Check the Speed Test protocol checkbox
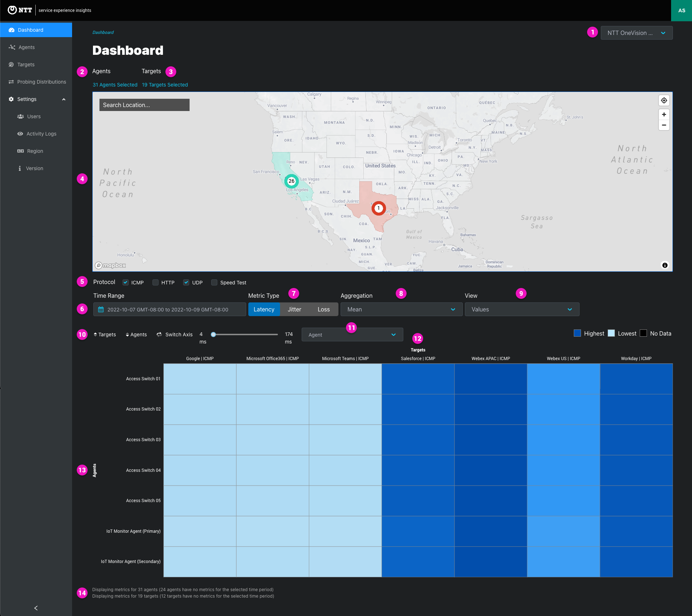The width and height of the screenshot is (692, 616). (214, 282)
